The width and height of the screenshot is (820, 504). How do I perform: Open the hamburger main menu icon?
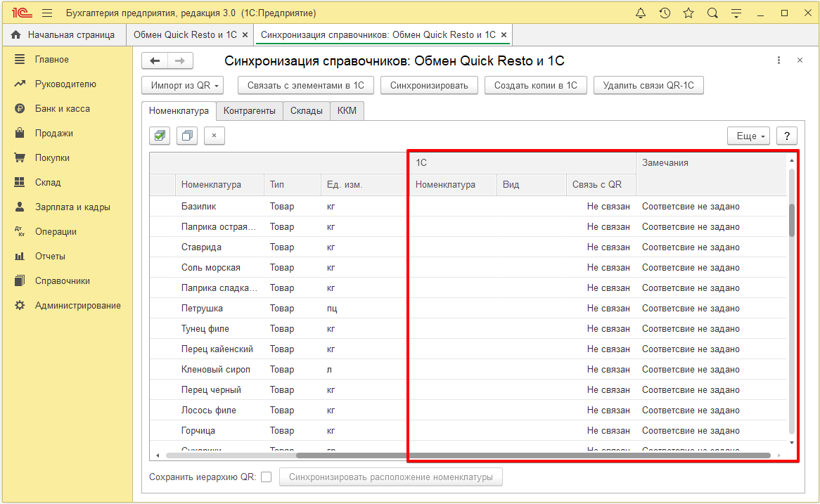pyautogui.click(x=47, y=13)
